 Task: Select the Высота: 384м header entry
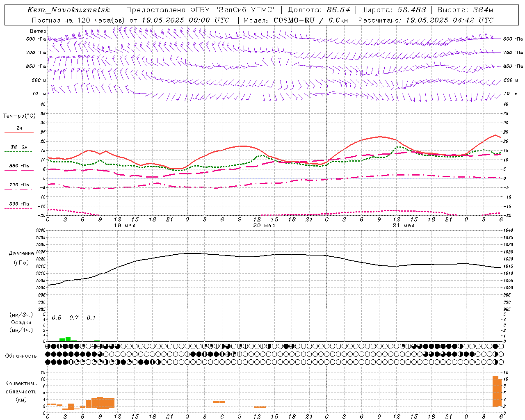[465, 10]
